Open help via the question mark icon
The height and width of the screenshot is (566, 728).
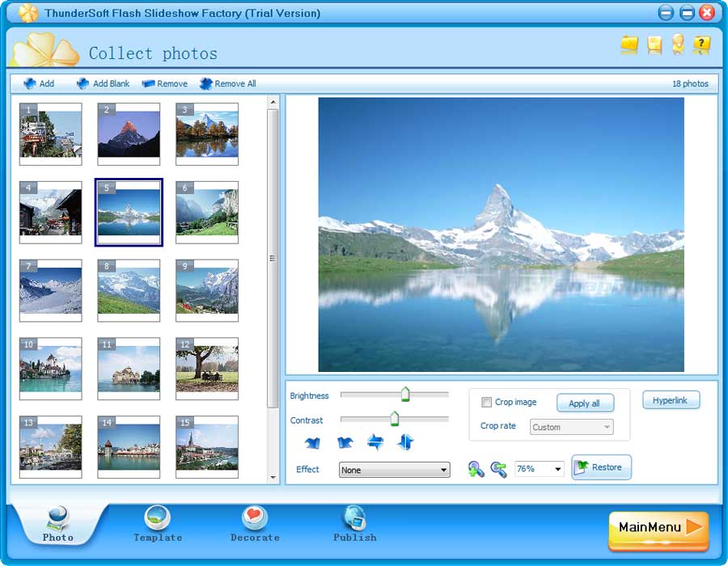point(701,44)
